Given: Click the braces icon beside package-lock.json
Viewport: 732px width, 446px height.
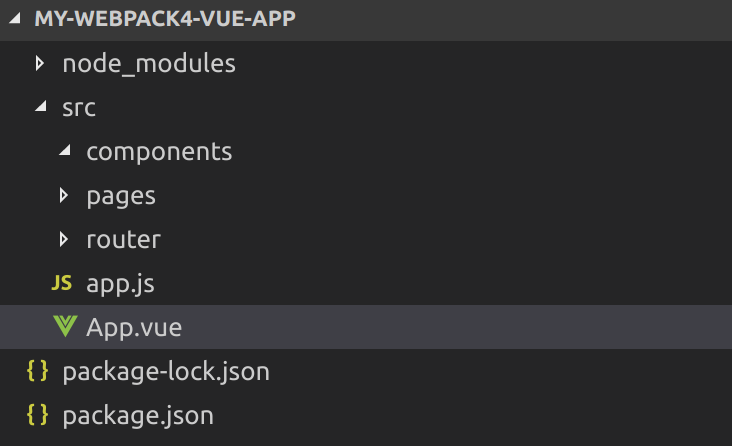Looking at the screenshot, I should point(37,371).
